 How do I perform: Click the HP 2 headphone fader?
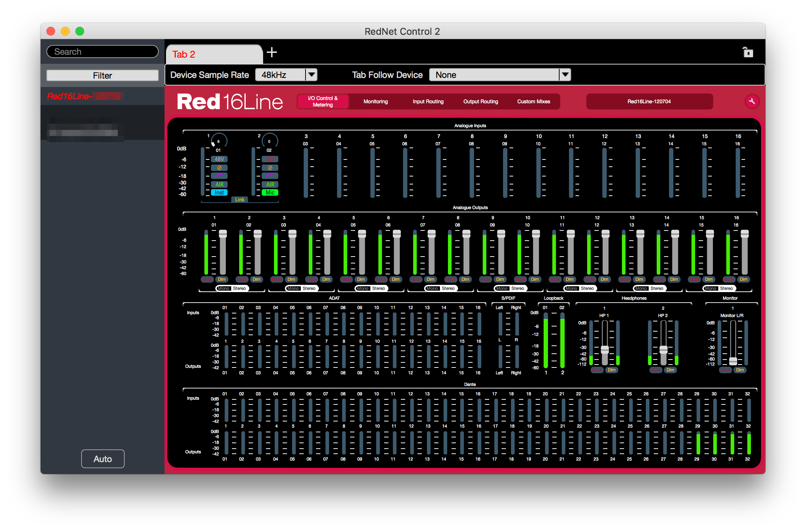(x=664, y=350)
